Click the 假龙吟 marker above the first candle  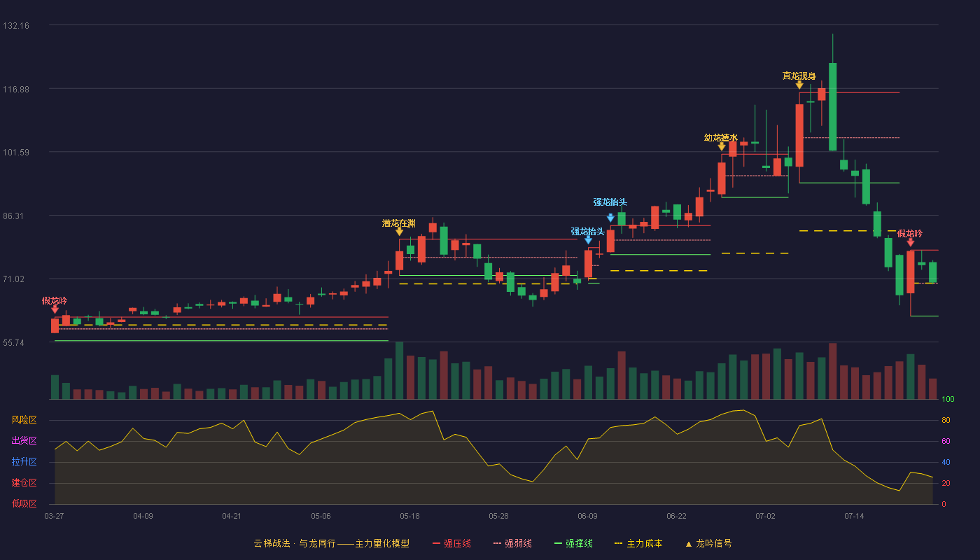pyautogui.click(x=55, y=309)
